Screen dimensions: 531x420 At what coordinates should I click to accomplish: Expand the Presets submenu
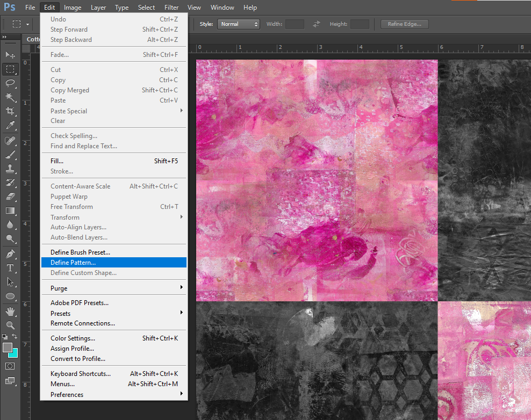[114, 314]
